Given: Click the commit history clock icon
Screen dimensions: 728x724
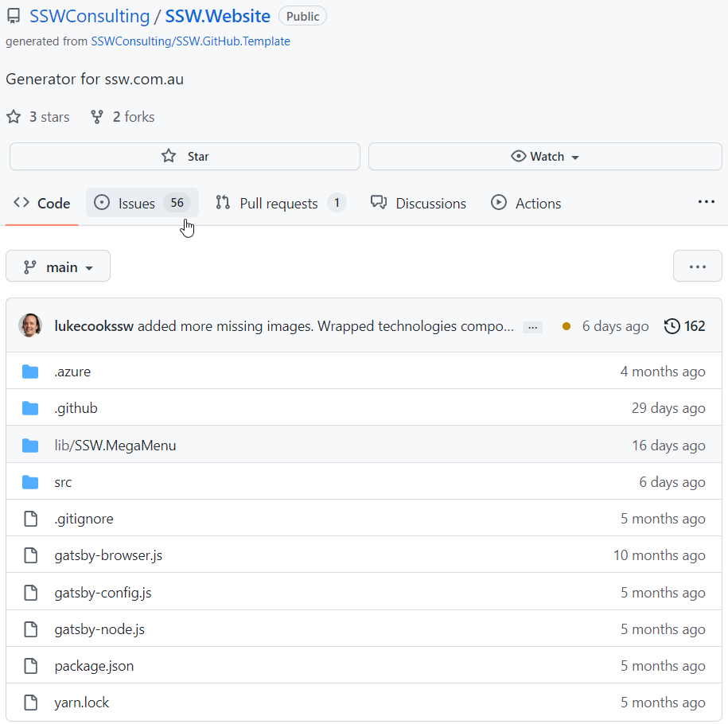Looking at the screenshot, I should pyautogui.click(x=672, y=326).
